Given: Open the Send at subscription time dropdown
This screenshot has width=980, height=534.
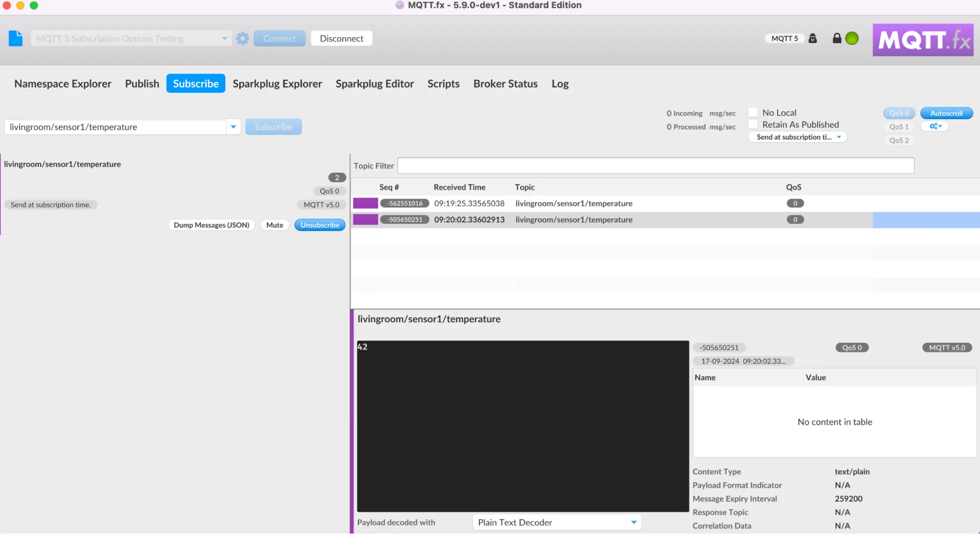Looking at the screenshot, I should click(x=798, y=137).
